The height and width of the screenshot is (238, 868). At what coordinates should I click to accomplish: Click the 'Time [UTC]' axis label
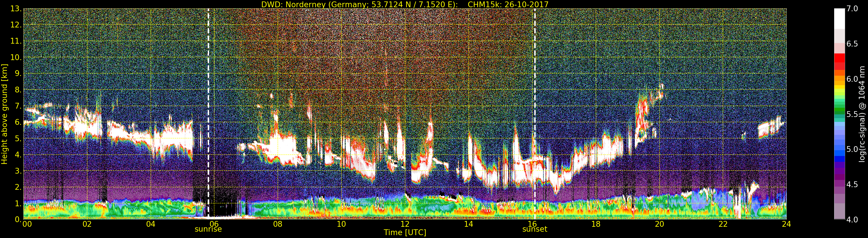click(x=405, y=233)
